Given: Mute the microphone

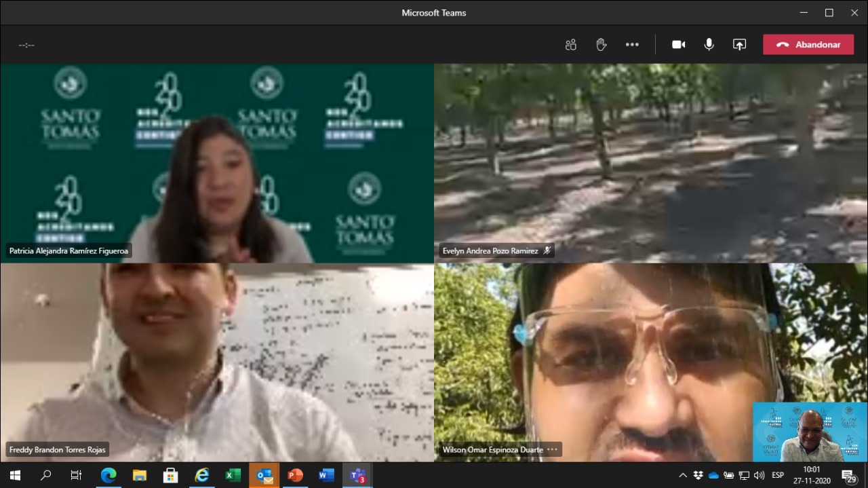Looking at the screenshot, I should (709, 45).
